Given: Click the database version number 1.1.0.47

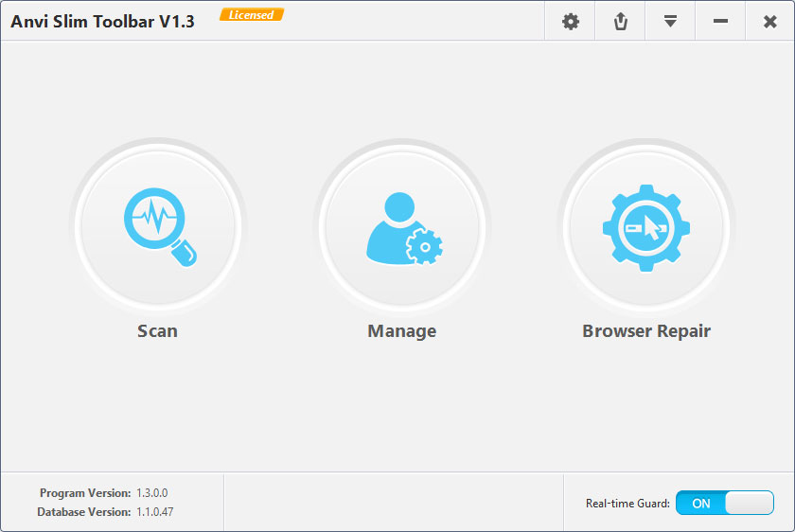Looking at the screenshot, I should point(154,512).
